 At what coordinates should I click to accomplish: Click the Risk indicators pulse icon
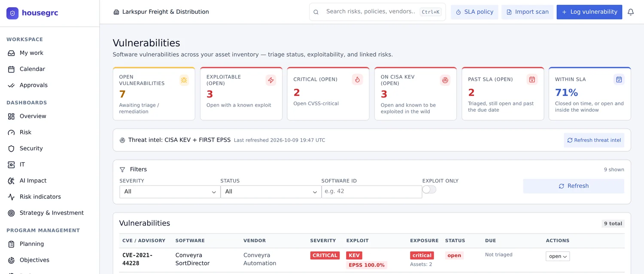pyautogui.click(x=12, y=197)
